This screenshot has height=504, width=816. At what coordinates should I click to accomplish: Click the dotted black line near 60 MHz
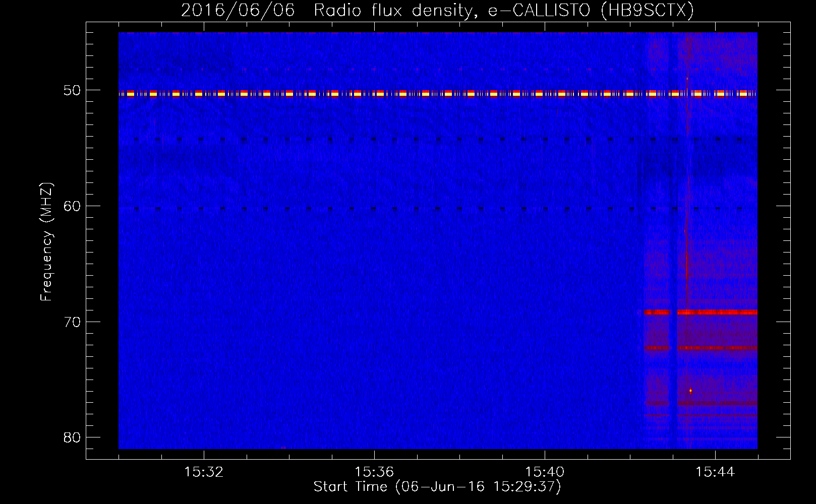click(x=438, y=208)
